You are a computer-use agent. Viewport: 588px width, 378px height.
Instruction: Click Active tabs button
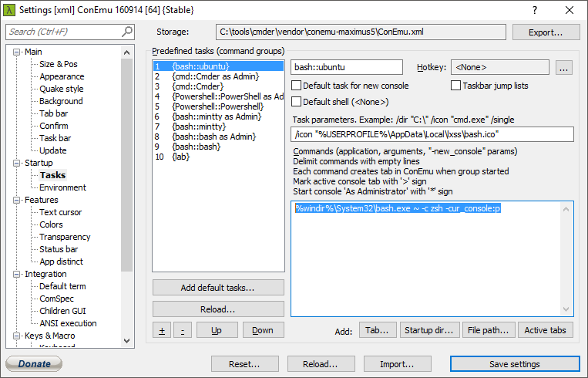pos(546,330)
